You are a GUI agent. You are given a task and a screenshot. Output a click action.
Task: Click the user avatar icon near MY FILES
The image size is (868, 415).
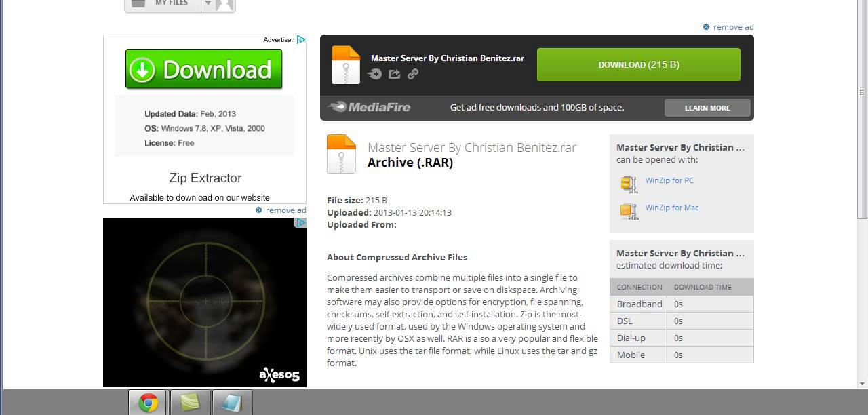[x=225, y=5]
